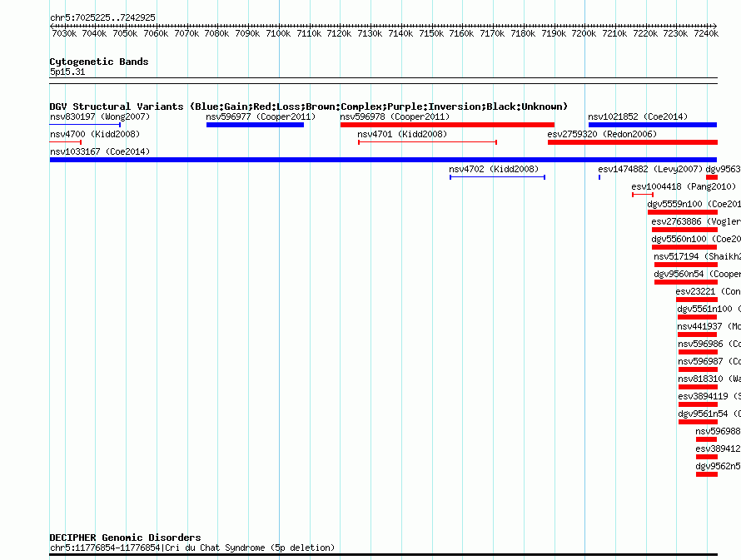Click the long blue nsv1033167 gain bar
The width and height of the screenshot is (741, 560).
pyautogui.click(x=383, y=160)
